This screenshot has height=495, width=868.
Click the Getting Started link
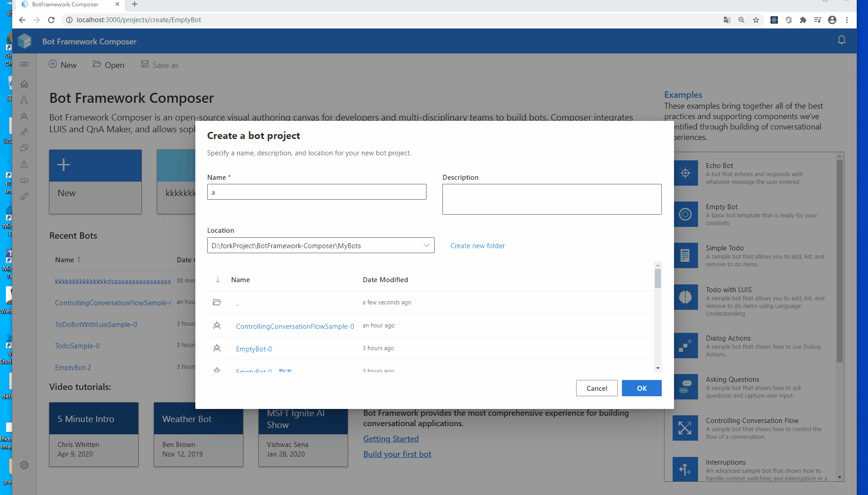coord(391,438)
